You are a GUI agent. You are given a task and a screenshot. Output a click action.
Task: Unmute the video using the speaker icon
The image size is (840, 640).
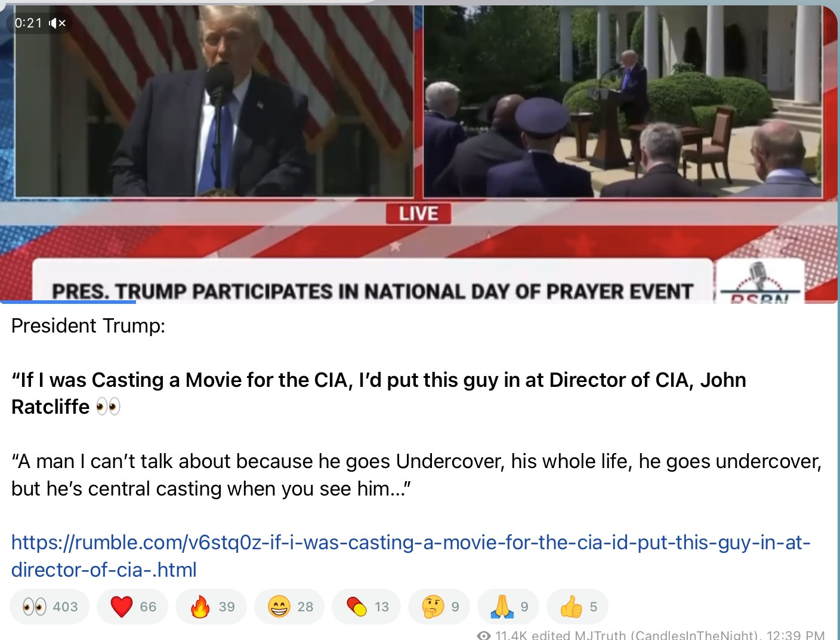point(57,23)
